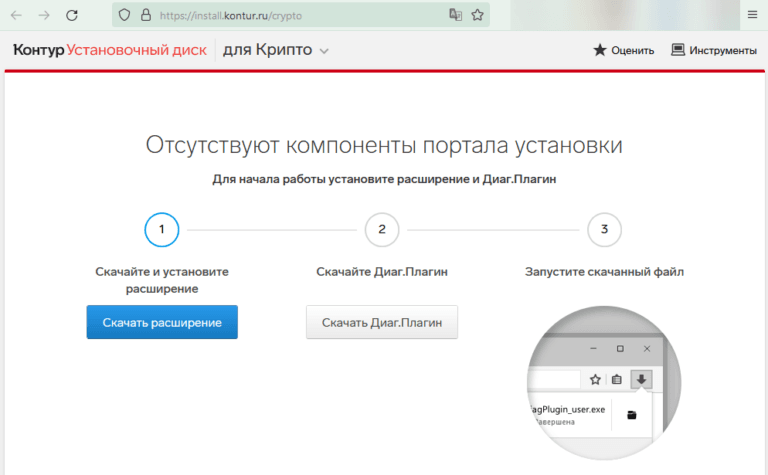Click the Скачать расширение button

coord(162,322)
